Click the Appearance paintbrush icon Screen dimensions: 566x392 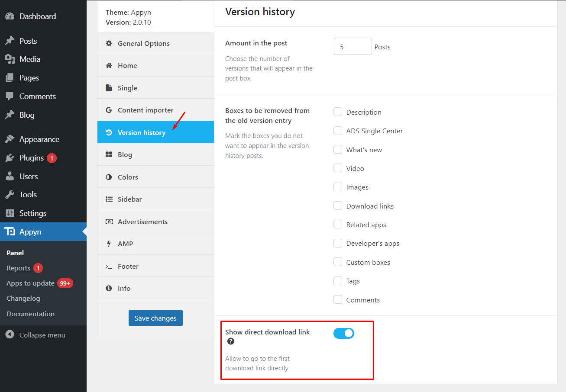(x=10, y=139)
